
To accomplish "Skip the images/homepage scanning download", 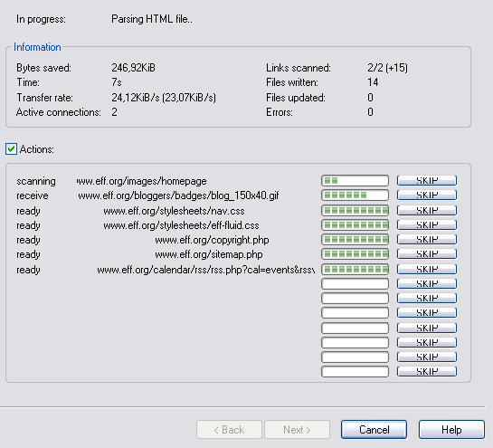I will (x=427, y=181).
